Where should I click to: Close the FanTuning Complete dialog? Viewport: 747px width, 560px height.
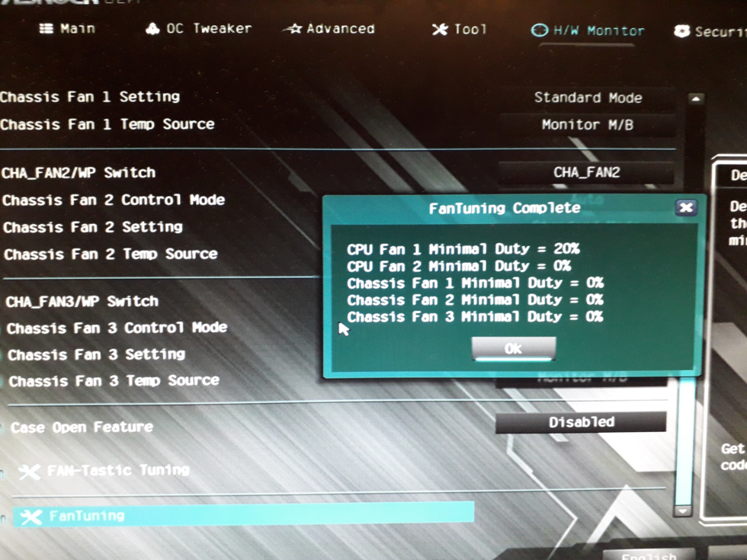click(686, 207)
